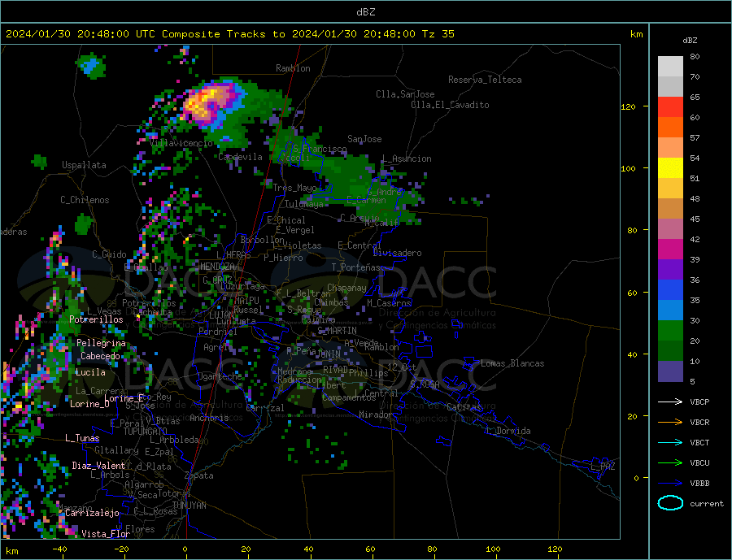732x560 pixels.
Task: Click the MENDOZA label on the map
Action: [217, 267]
